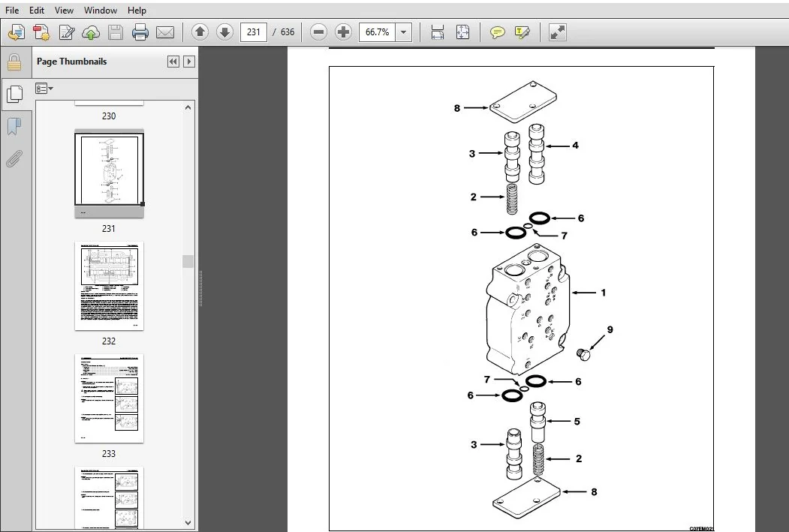Go to next page with down arrow

224,32
